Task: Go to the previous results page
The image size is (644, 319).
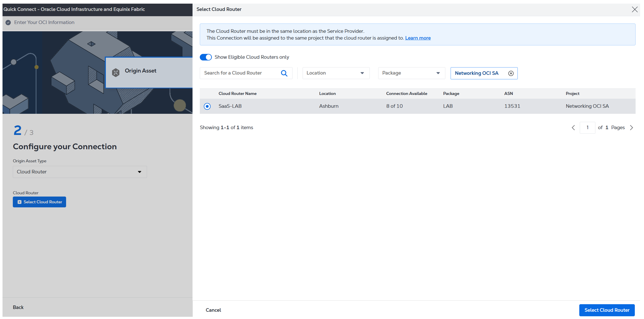Action: tap(573, 128)
